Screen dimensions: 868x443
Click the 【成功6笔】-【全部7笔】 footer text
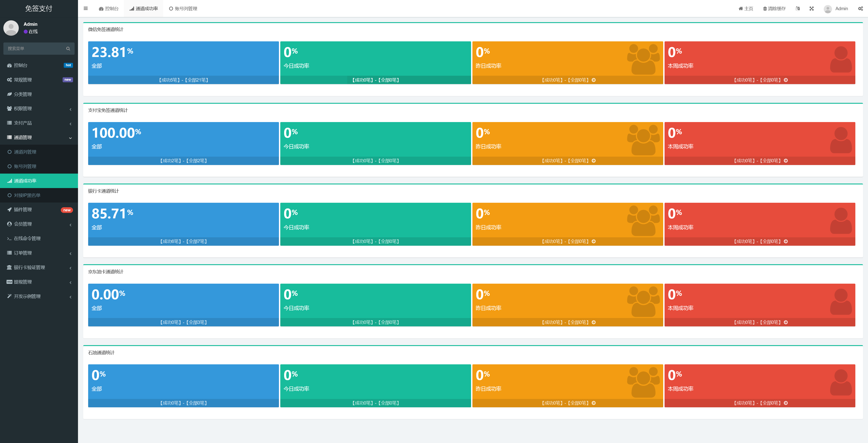point(183,241)
